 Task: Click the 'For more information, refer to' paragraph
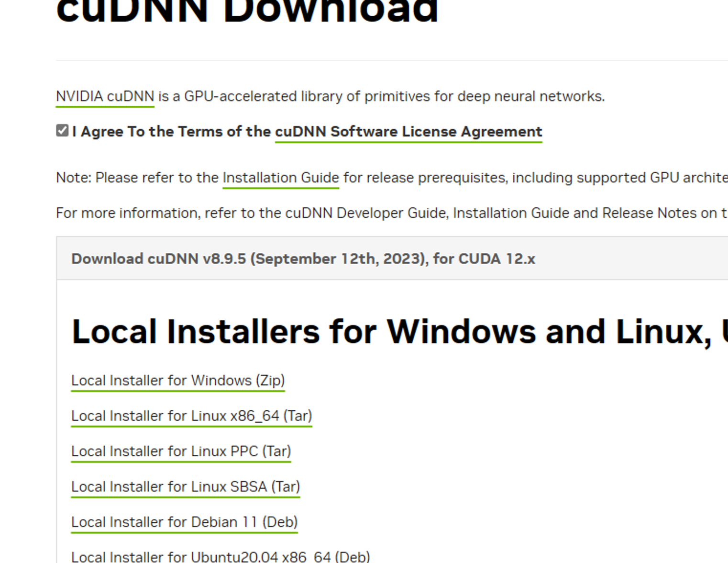tap(392, 213)
